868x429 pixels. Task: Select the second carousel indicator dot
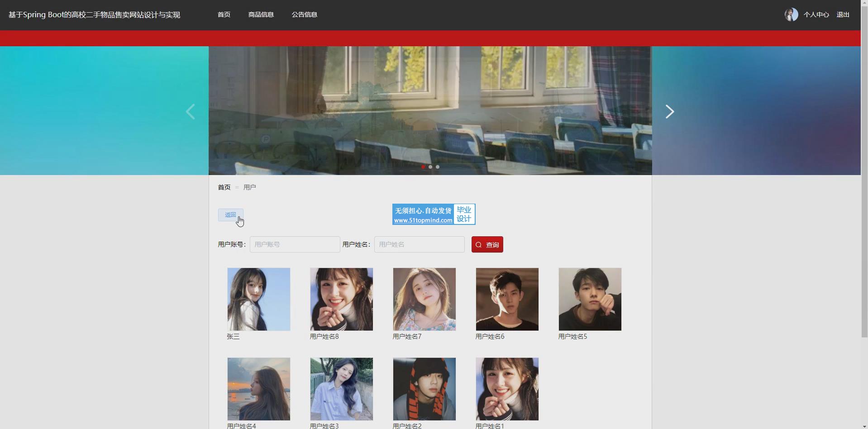pyautogui.click(x=430, y=167)
